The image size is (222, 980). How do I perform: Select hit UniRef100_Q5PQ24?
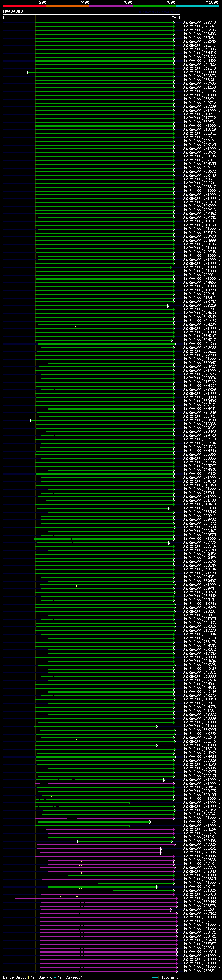point(199,275)
